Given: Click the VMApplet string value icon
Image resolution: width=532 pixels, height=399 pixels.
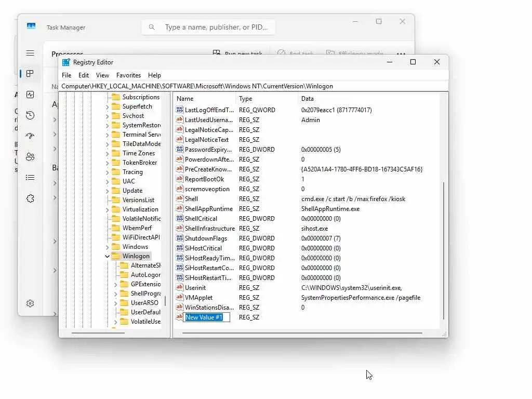Looking at the screenshot, I should [179, 297].
